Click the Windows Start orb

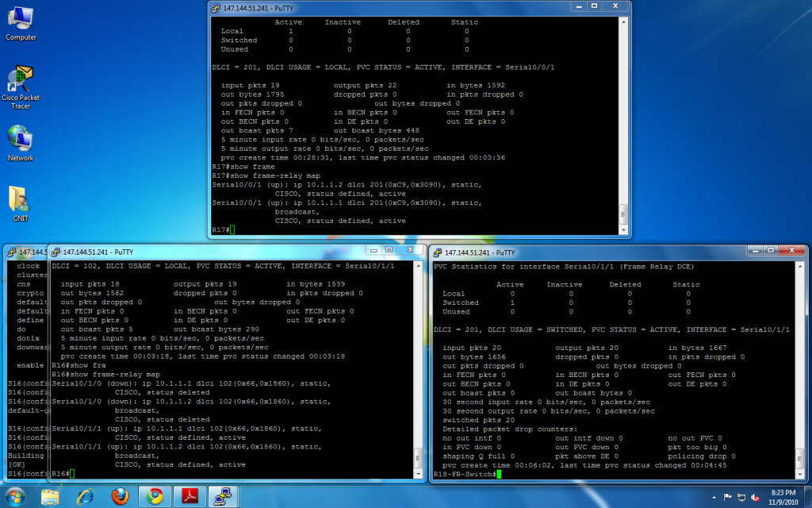pyautogui.click(x=16, y=496)
